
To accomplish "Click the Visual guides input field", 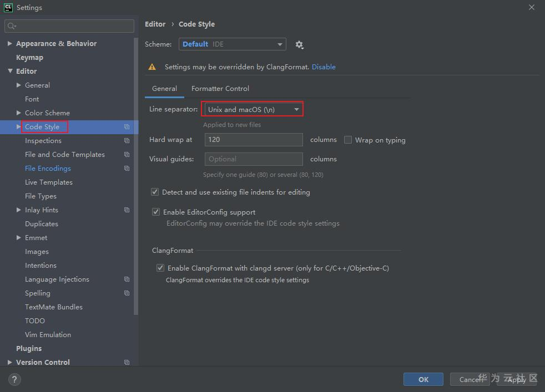I will (254, 159).
